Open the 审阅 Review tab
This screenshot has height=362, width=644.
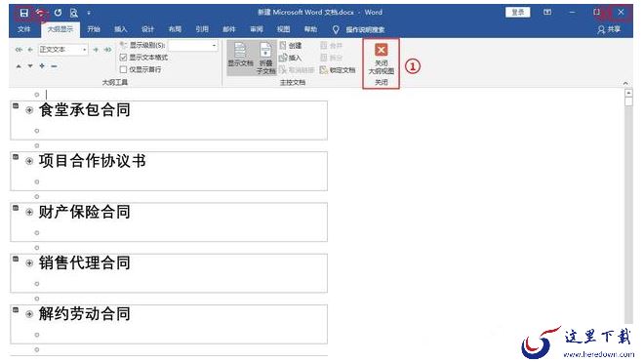[257, 29]
